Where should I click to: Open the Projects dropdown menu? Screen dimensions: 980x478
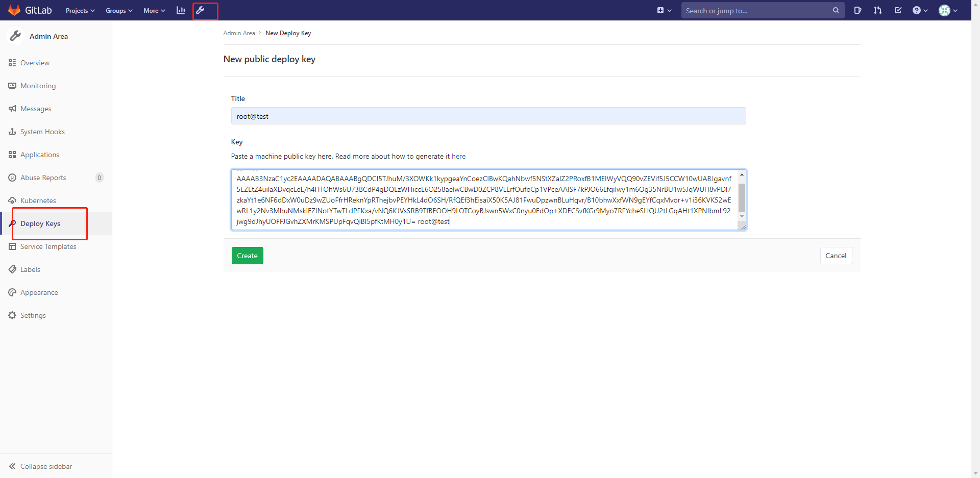click(x=80, y=10)
